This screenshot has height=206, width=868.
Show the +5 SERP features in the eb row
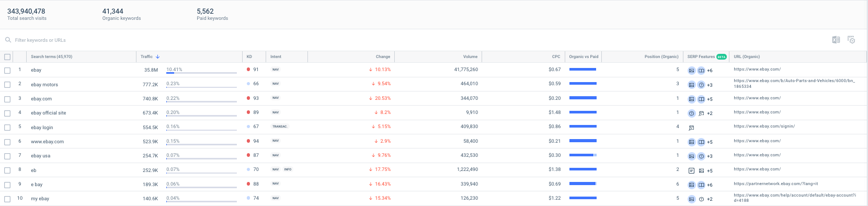coord(710,171)
